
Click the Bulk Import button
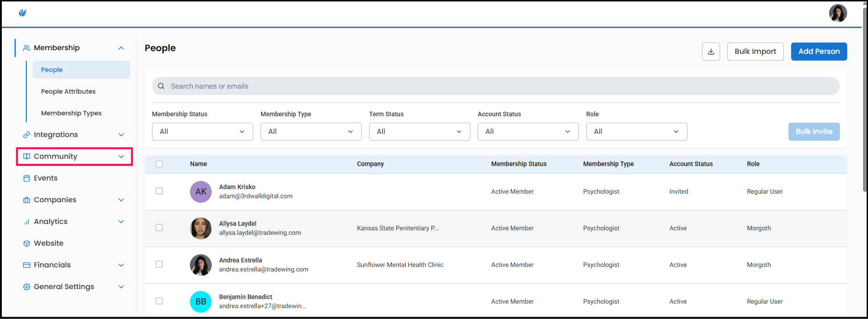[755, 52]
